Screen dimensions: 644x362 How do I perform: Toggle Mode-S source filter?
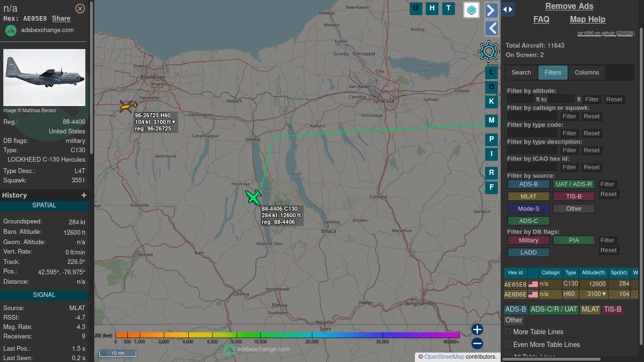pos(528,209)
